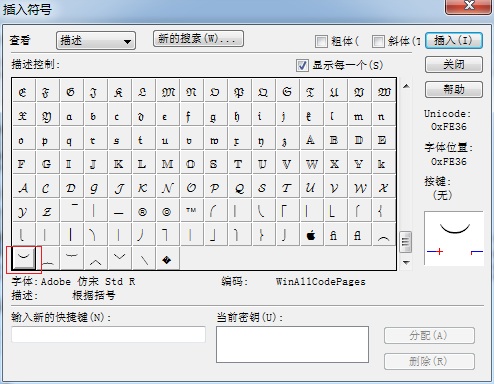Click the 分配(A) assign button
Screen dimensions: 495x384
pyautogui.click(x=429, y=336)
